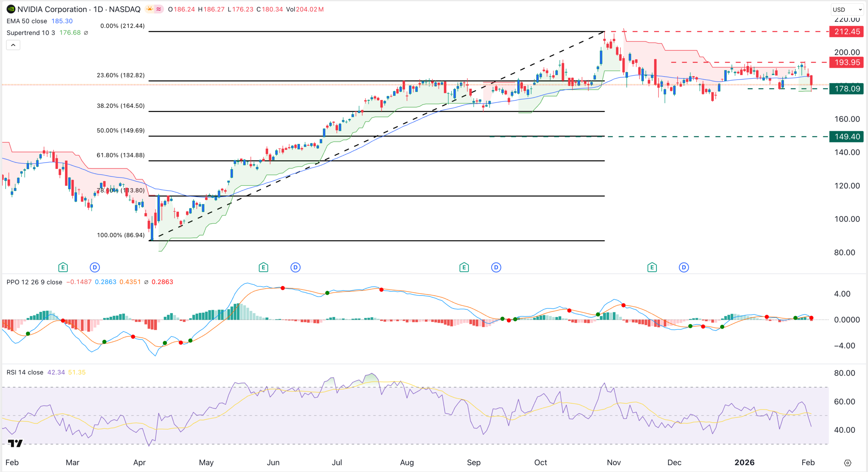The height and width of the screenshot is (472, 868).
Task: Click the 193.95 red price label
Action: coord(847,62)
